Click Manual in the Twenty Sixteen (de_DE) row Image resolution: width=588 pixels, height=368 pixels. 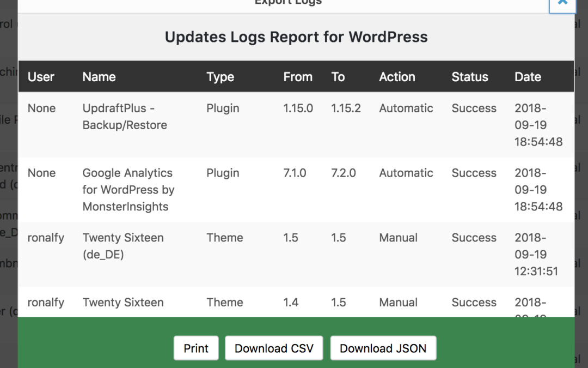click(x=398, y=238)
